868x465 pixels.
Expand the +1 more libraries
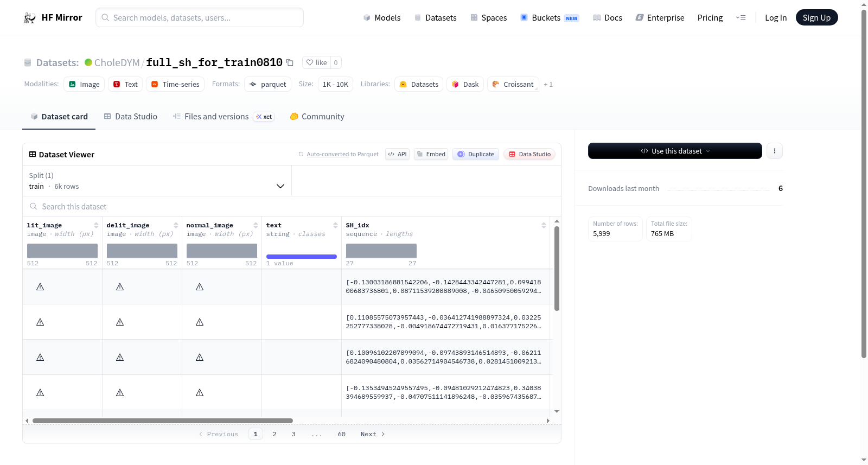tap(548, 85)
